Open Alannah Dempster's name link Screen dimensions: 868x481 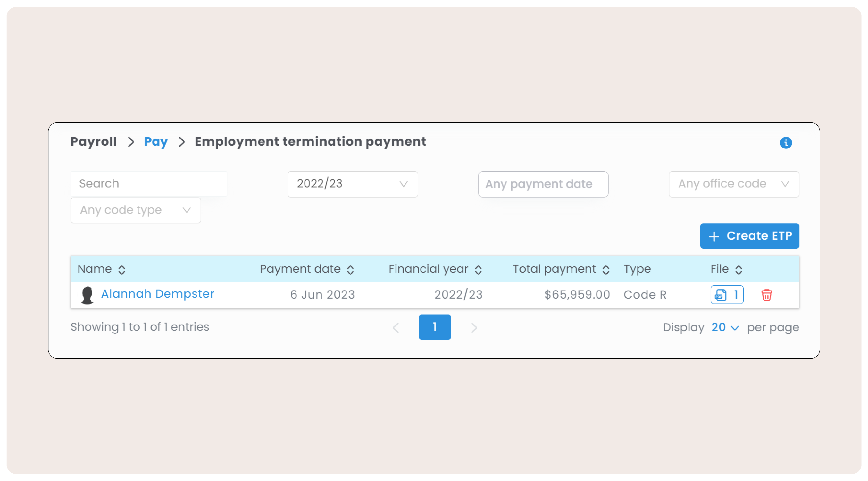tap(157, 294)
